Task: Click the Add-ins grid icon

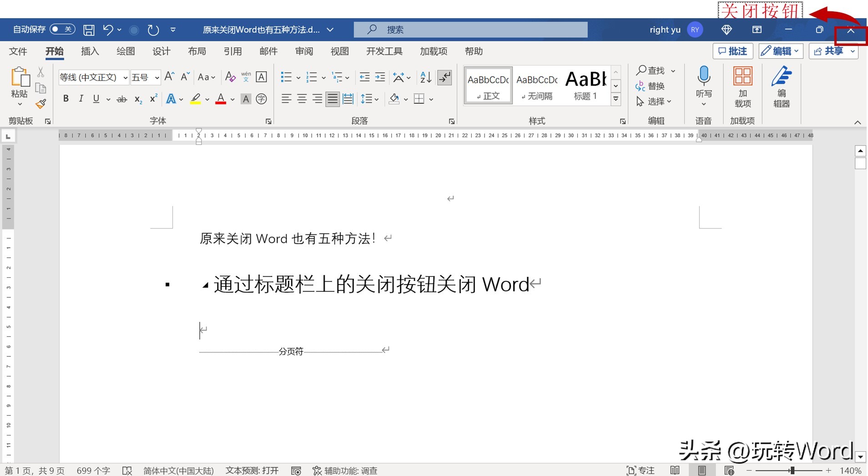Action: 742,76
